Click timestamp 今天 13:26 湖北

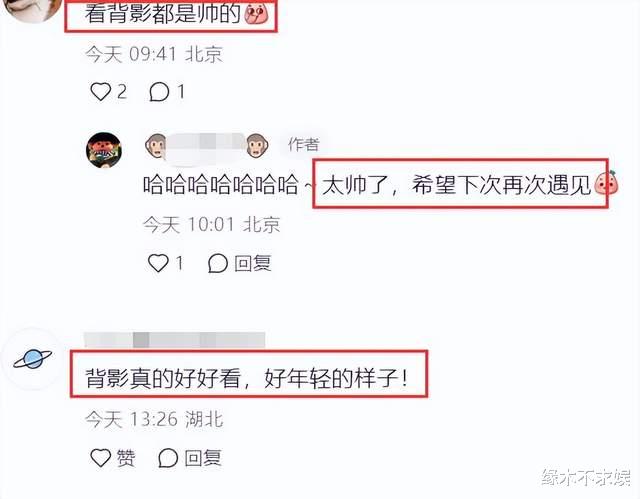(154, 419)
